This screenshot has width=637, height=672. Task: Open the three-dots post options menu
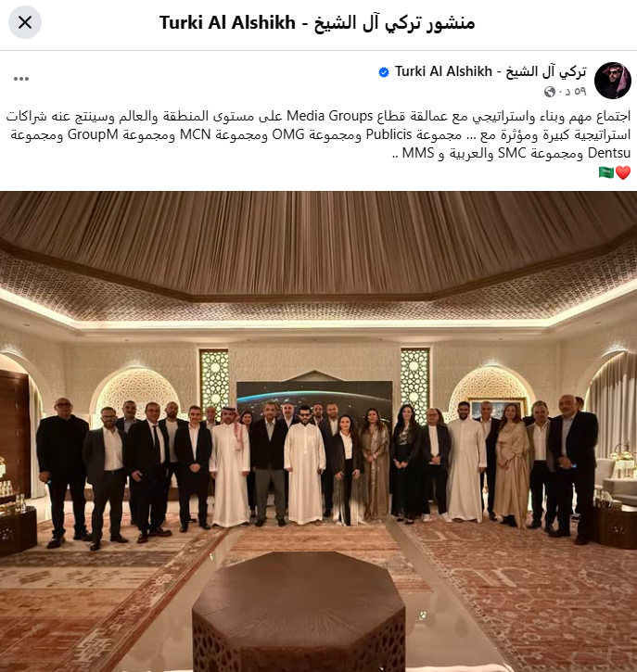[21, 79]
